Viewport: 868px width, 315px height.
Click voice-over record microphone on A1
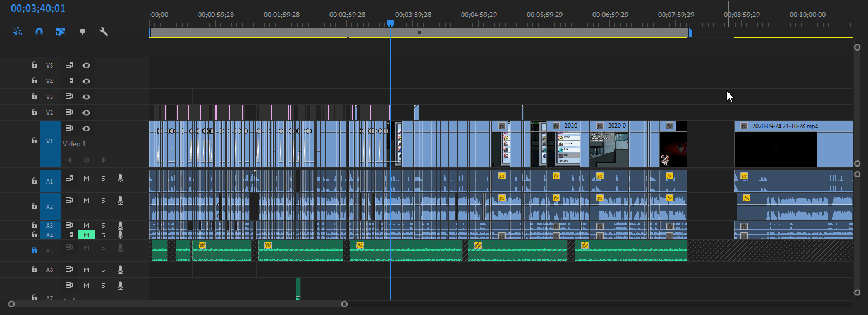click(120, 179)
